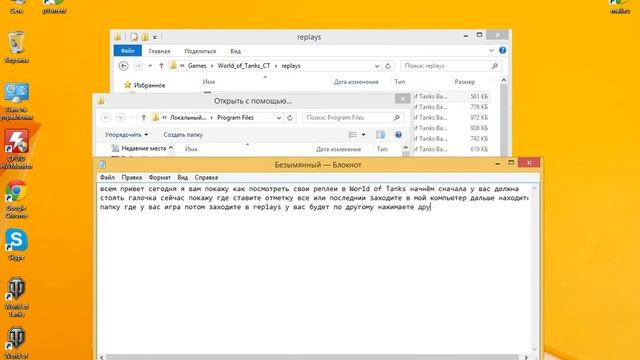Launch CPUID HWMonitor from the desktop
This screenshot has width=640, height=360.
click(16, 149)
